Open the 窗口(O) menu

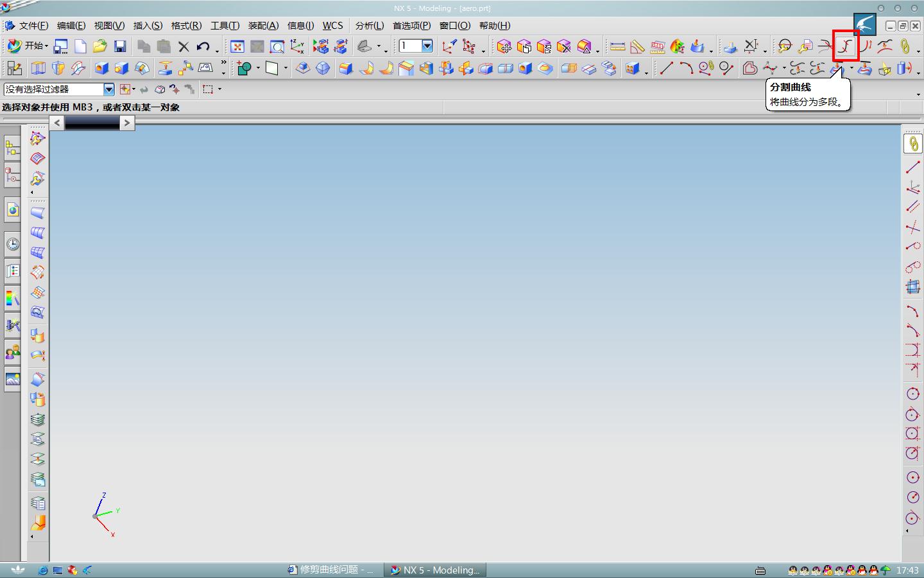point(455,26)
